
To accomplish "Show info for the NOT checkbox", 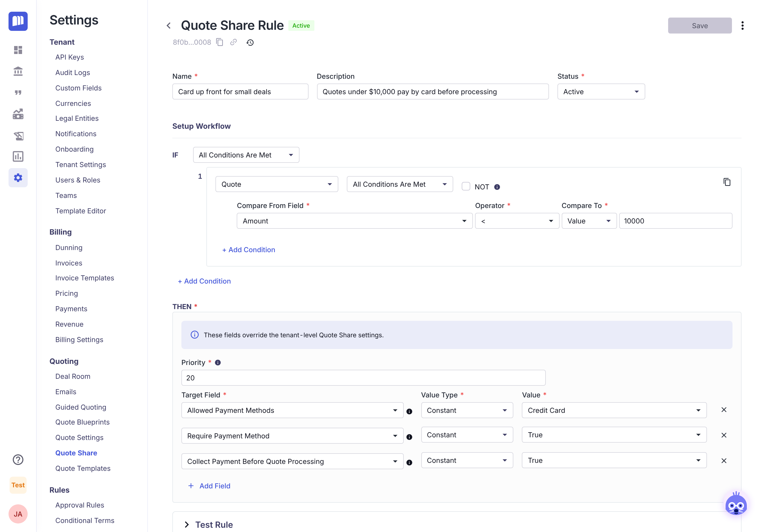I will pos(497,187).
